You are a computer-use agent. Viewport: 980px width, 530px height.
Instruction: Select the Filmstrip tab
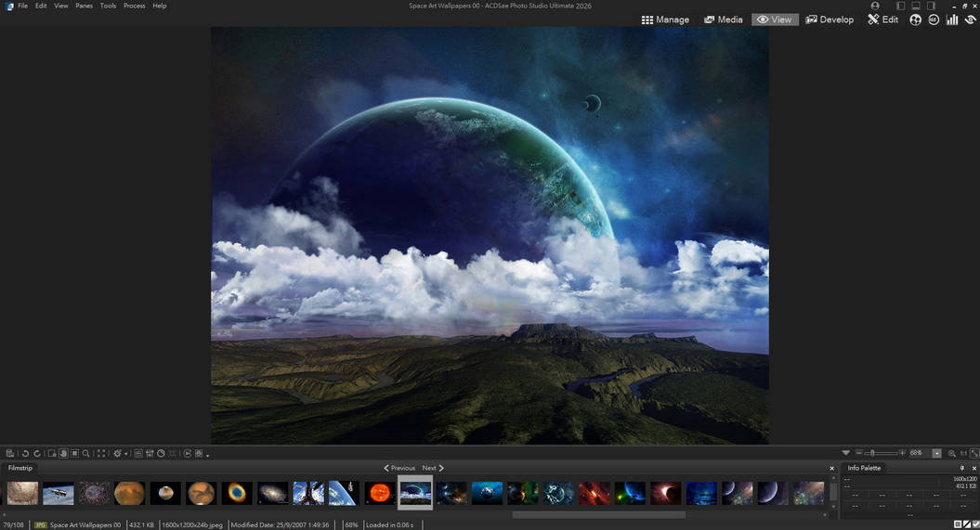(x=20, y=468)
